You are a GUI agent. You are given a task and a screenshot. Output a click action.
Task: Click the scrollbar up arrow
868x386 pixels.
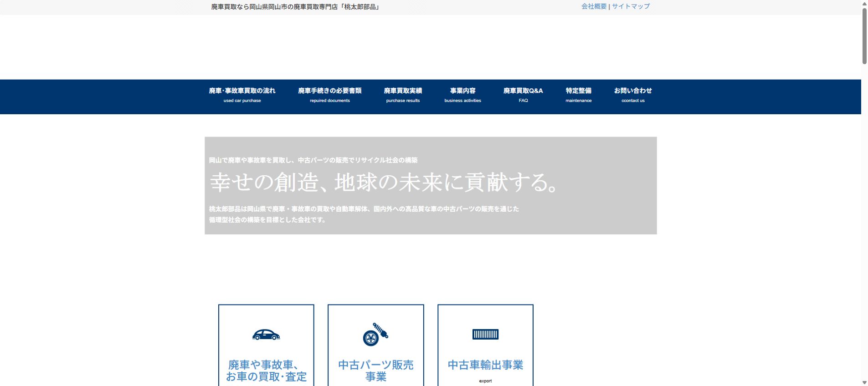864,3
